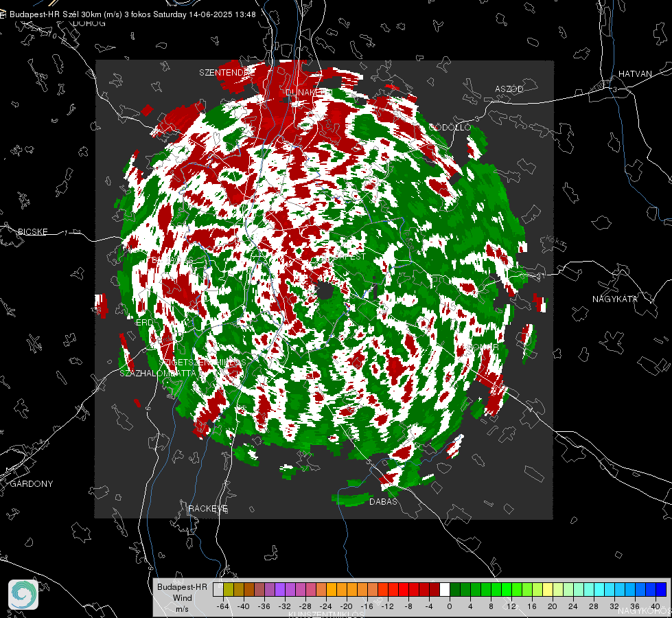
Task: Click the RACKEVE town label
Action: click(208, 509)
